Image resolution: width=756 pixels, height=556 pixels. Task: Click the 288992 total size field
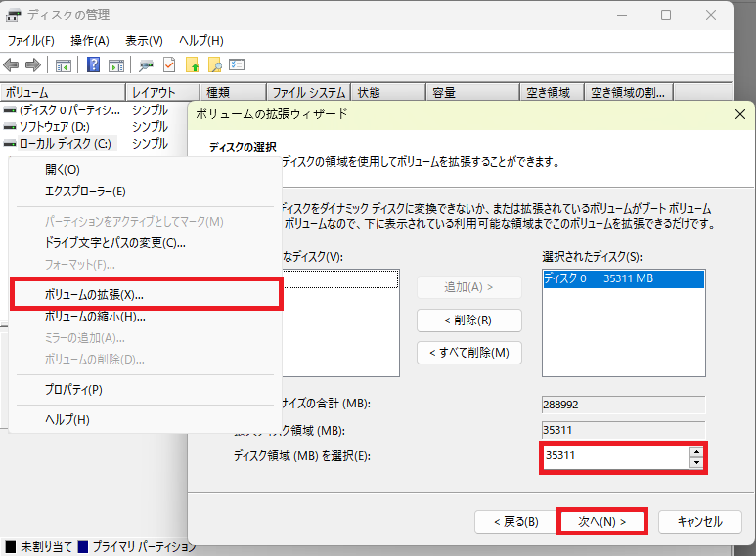click(623, 405)
